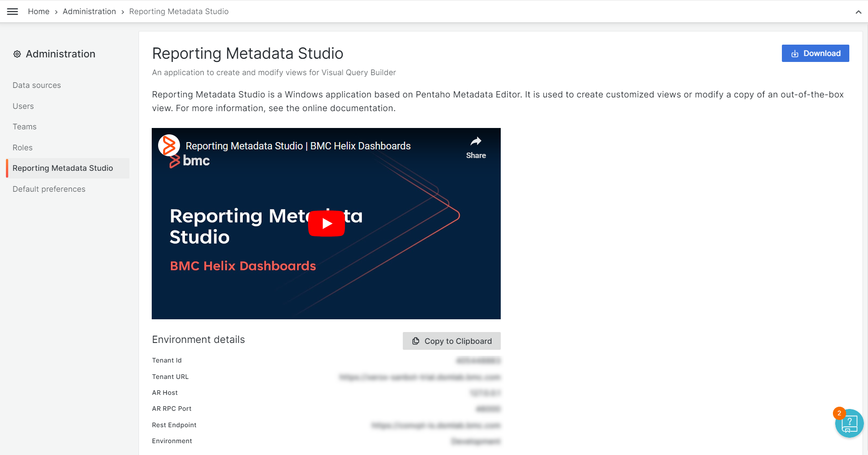
Task: Click the download icon inside the Download button
Action: click(795, 54)
